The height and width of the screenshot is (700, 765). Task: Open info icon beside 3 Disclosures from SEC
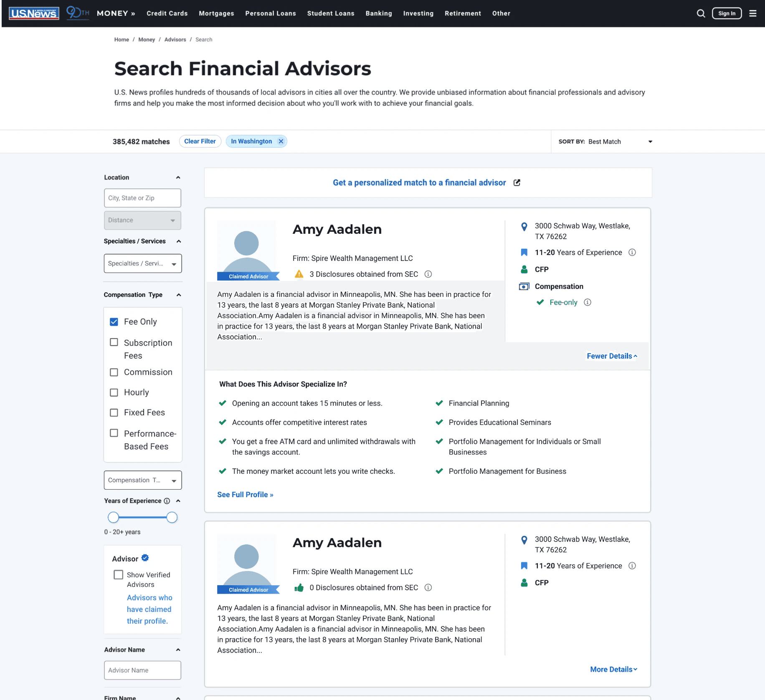[428, 274]
